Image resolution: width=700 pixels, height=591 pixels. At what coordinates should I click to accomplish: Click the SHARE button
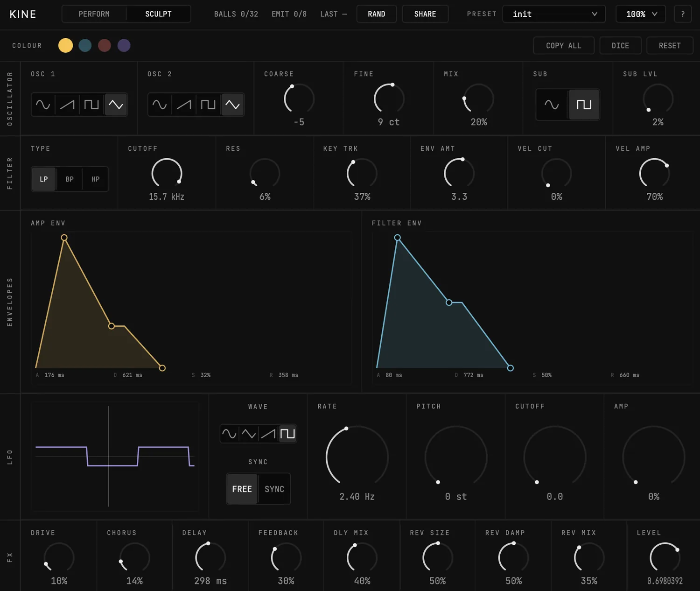[425, 14]
